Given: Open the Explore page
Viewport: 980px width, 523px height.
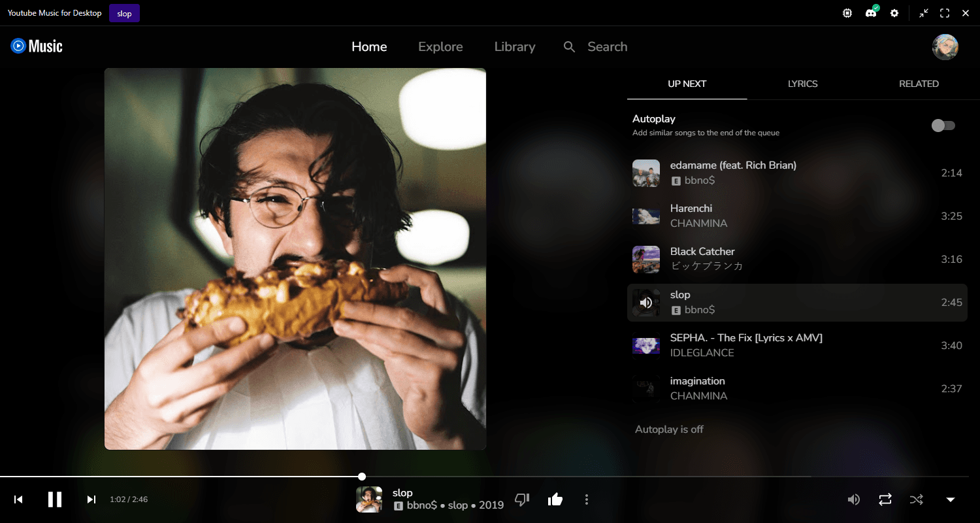Looking at the screenshot, I should coord(440,47).
